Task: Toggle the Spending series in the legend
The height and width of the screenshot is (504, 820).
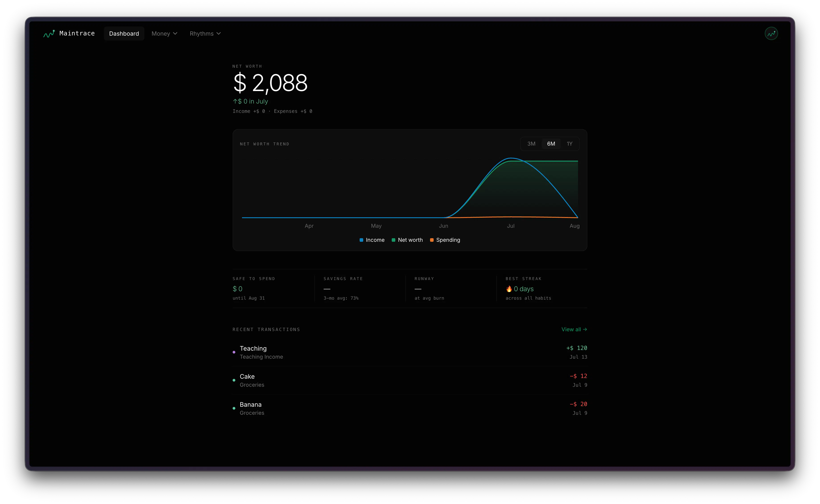Action: [x=445, y=240]
